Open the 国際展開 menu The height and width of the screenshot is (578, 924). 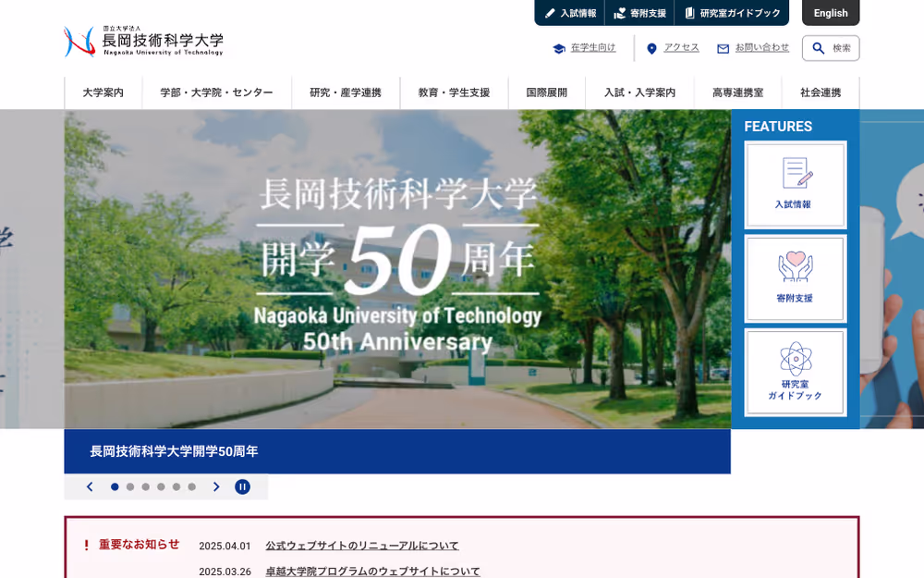tap(547, 92)
